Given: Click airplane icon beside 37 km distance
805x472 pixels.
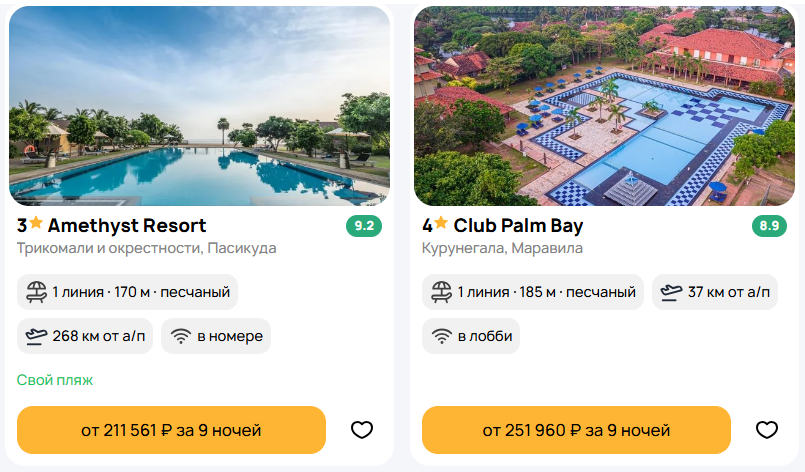Looking at the screenshot, I should [672, 292].
